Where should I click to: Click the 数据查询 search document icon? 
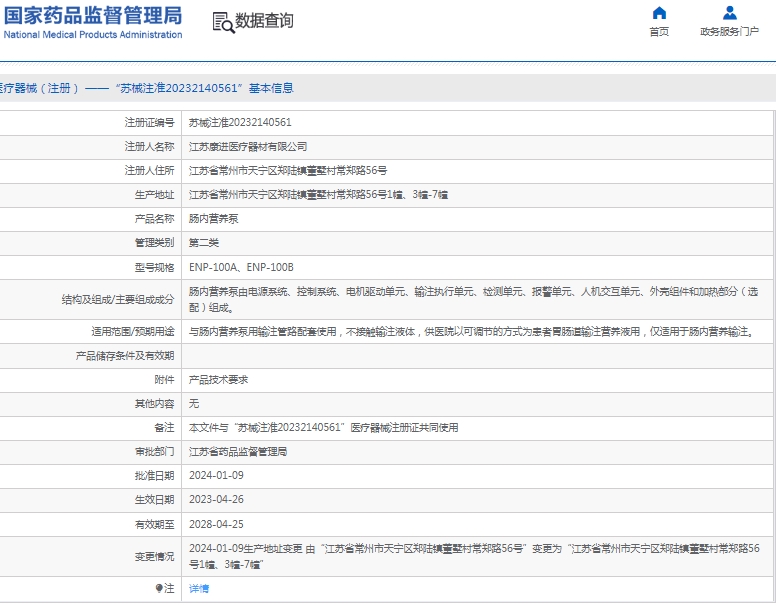coord(223,22)
